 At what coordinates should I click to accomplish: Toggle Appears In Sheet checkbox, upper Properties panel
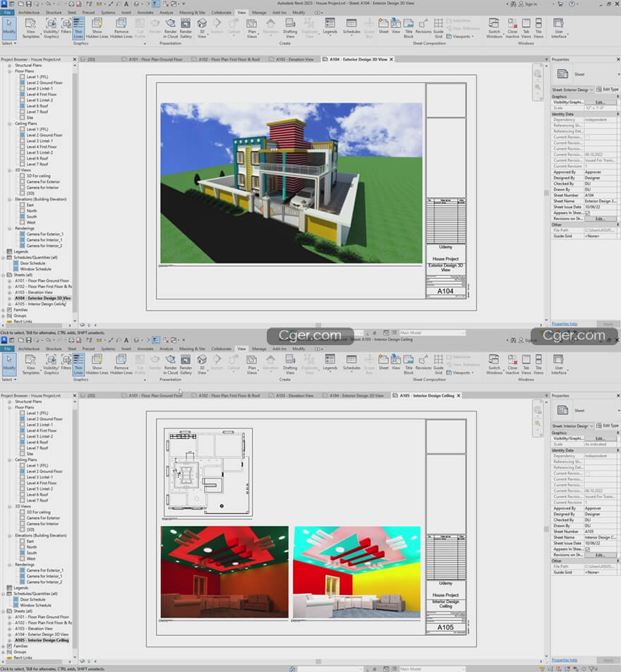(588, 212)
